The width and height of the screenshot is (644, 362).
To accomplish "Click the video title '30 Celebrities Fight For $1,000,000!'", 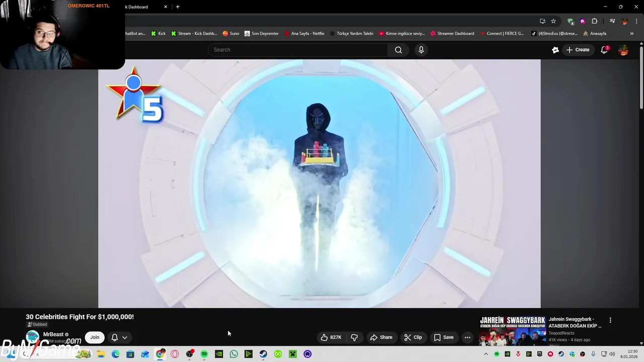I will pos(79,317).
